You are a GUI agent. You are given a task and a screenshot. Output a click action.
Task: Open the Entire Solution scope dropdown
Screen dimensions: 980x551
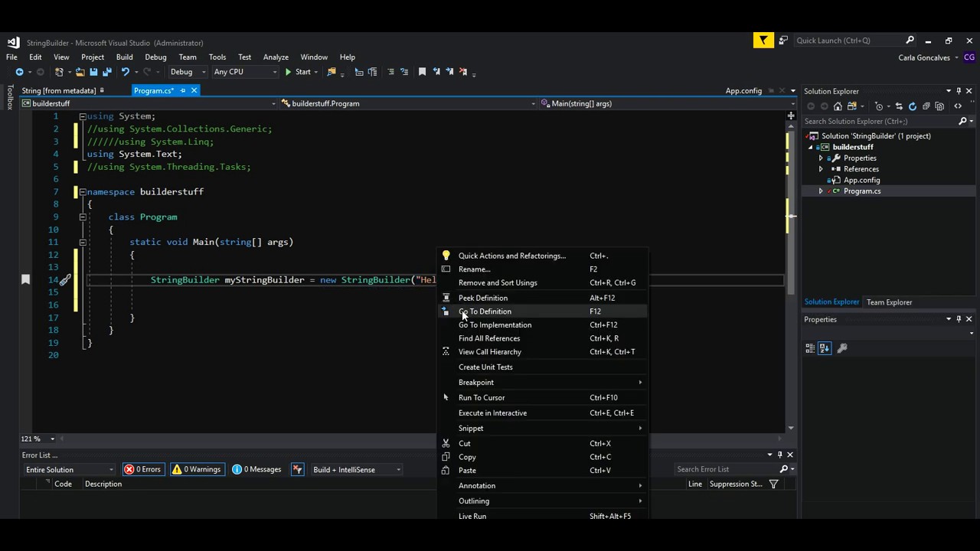pos(69,469)
